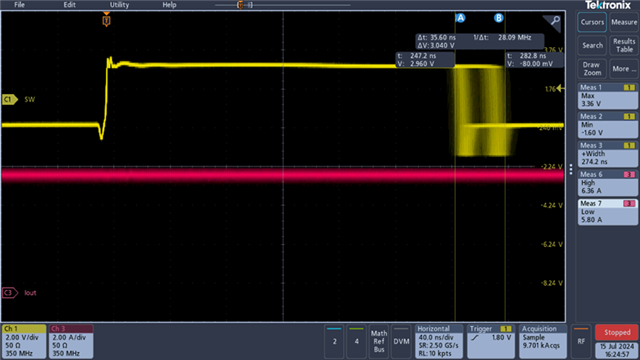Select cursor A marker handle
Screen dimensions: 640x360
click(460, 18)
